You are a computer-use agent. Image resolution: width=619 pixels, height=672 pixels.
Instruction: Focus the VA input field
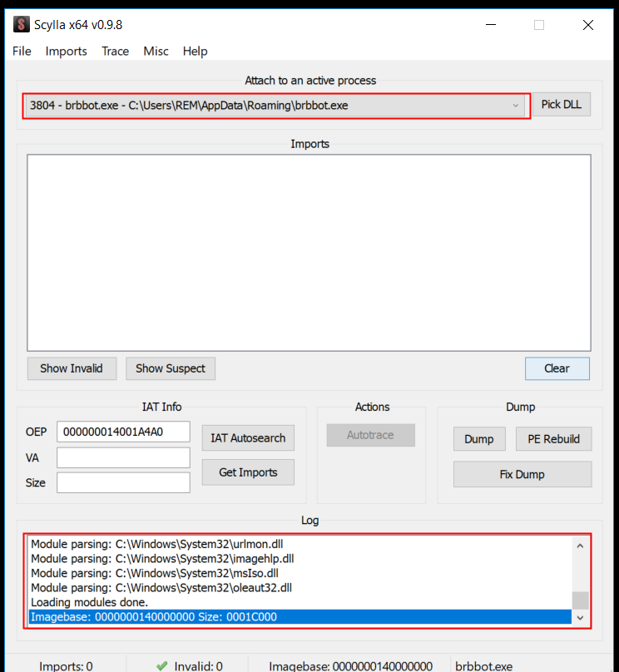click(x=123, y=457)
